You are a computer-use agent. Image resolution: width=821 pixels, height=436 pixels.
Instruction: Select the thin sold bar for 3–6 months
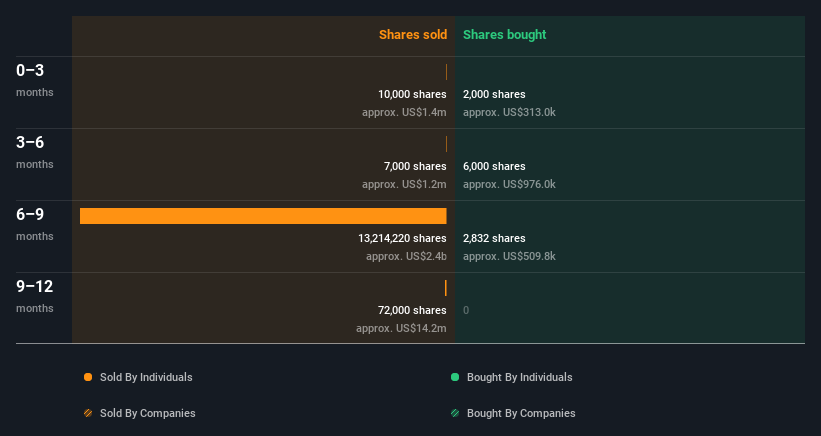click(x=446, y=144)
